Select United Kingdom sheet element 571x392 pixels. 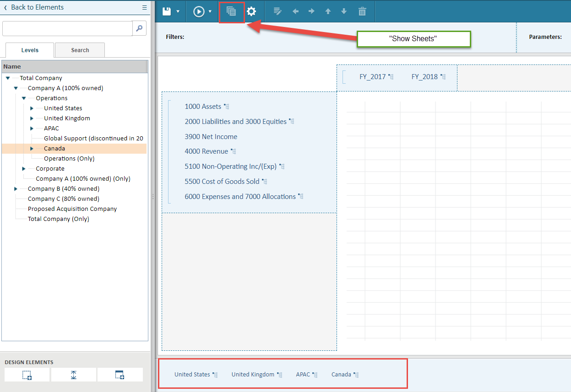click(x=253, y=375)
